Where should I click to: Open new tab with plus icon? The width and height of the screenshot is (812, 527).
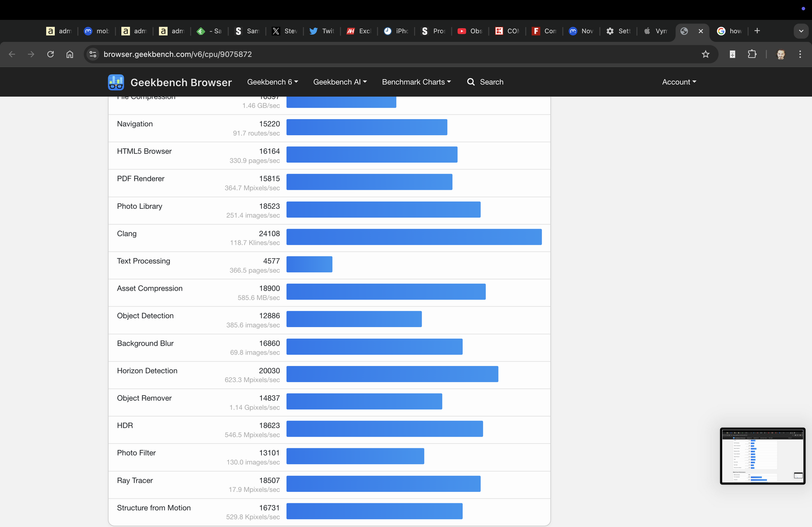(x=757, y=31)
